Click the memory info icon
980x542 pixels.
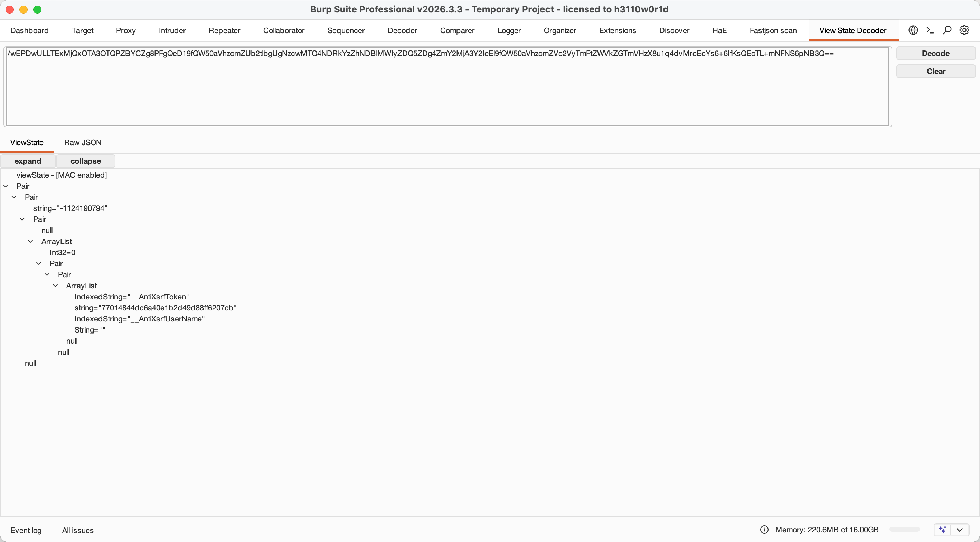coord(764,530)
